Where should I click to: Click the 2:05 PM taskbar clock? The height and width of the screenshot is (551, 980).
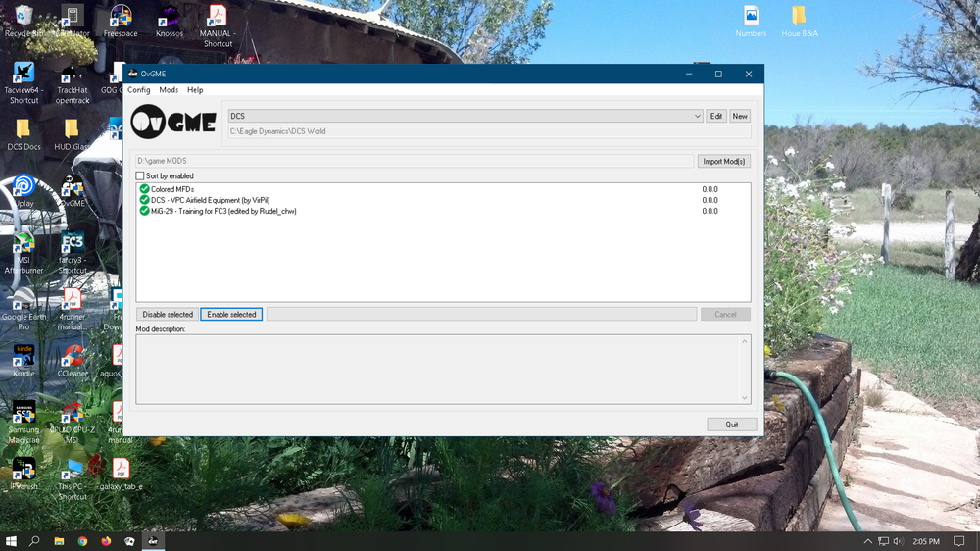click(926, 541)
